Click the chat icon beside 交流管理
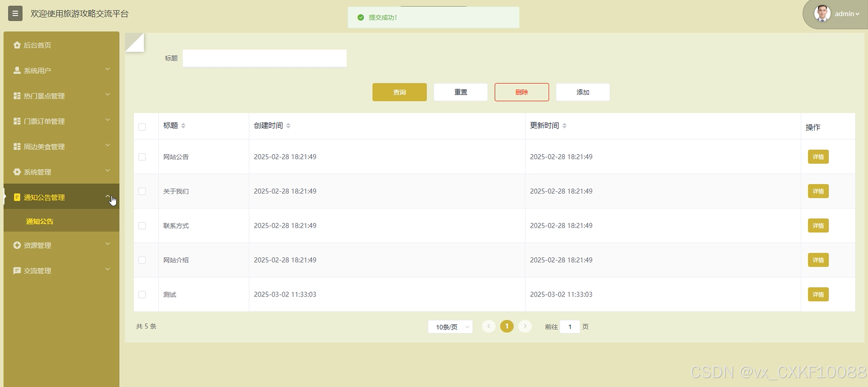The width and height of the screenshot is (868, 387). click(17, 271)
